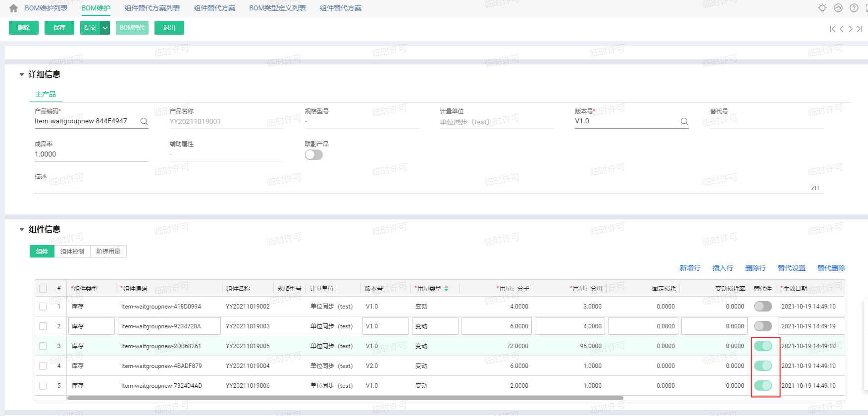This screenshot has width=868, height=416.
Task: Click row 2 组件编码 field Item-waitgroupnew-9734728A
Action: (x=169, y=326)
